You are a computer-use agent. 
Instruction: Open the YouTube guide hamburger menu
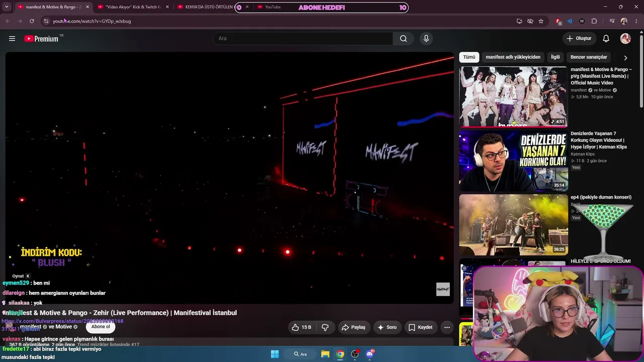(12, 39)
